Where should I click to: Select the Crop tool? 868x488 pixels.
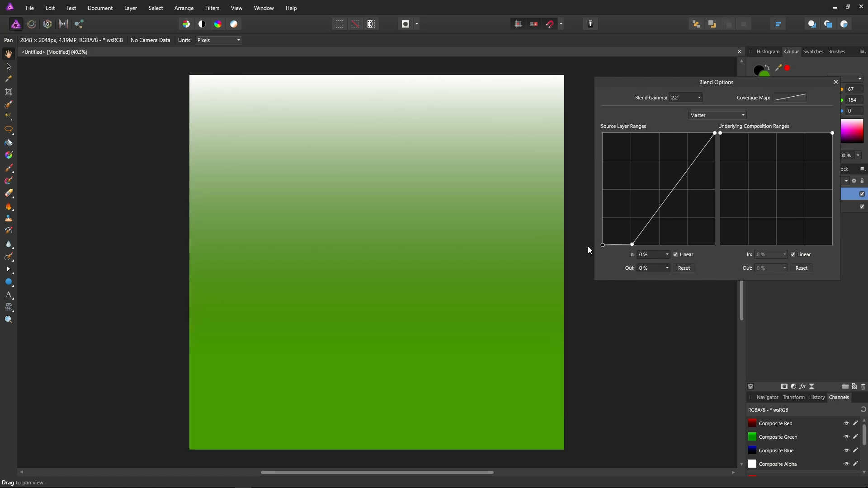[x=8, y=92]
